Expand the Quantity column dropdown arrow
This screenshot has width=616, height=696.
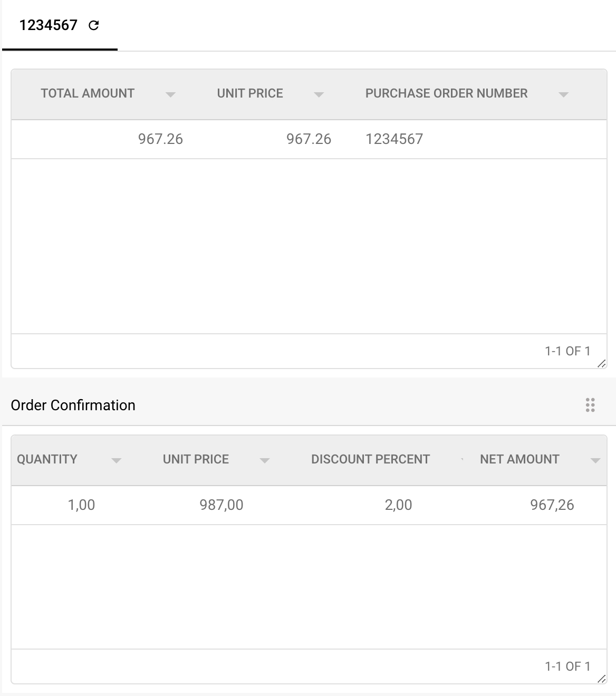117,460
